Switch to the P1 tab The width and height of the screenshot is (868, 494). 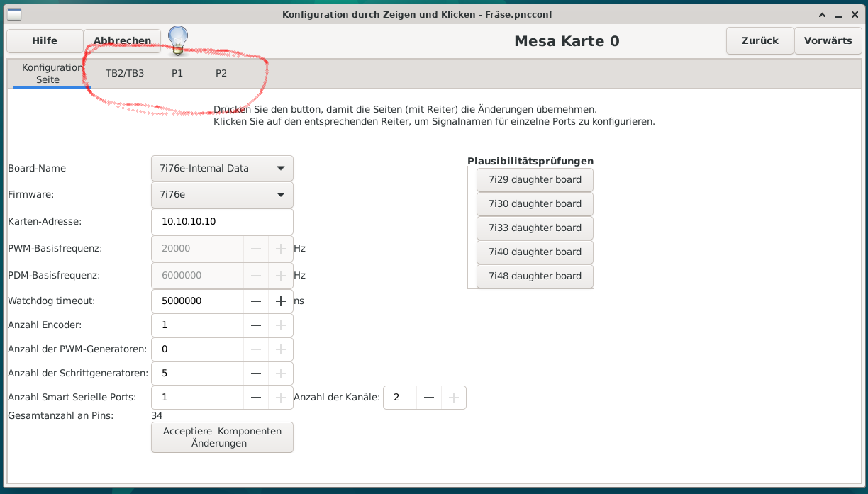[177, 73]
